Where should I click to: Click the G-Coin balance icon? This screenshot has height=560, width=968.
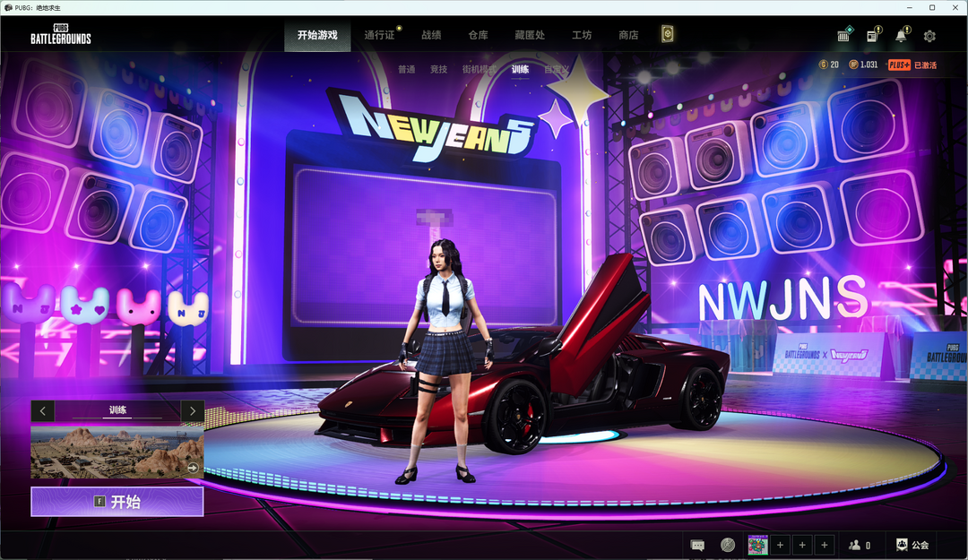pyautogui.click(x=823, y=65)
